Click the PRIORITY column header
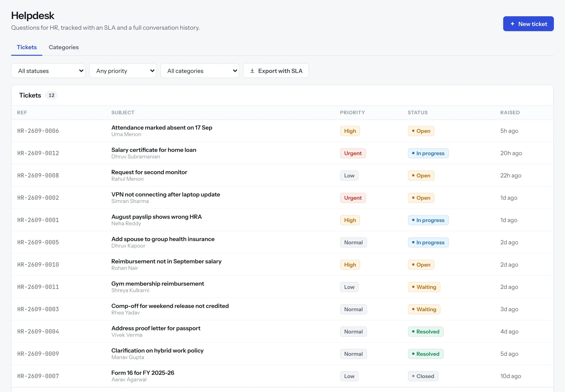 [352, 112]
